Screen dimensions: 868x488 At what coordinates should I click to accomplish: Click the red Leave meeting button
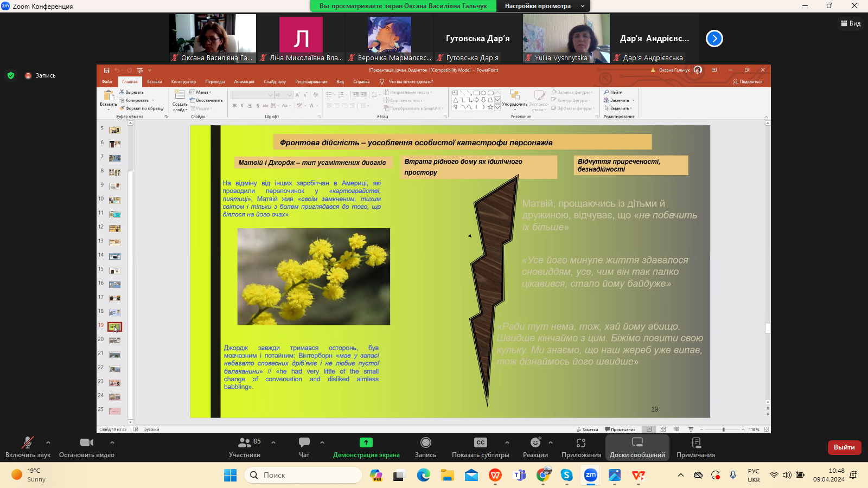pyautogui.click(x=844, y=447)
